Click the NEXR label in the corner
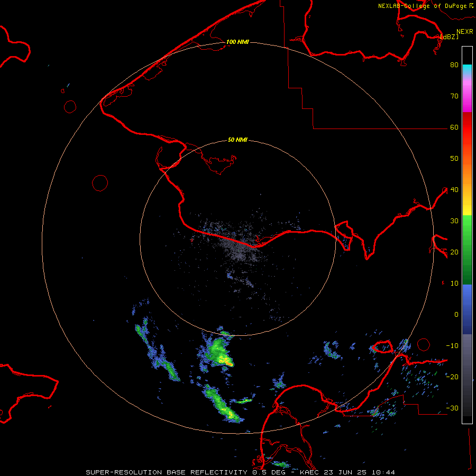476x476 pixels. (x=465, y=31)
